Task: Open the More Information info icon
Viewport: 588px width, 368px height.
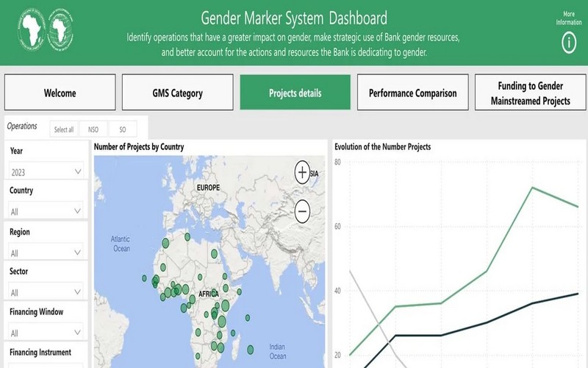Action: pos(568,43)
